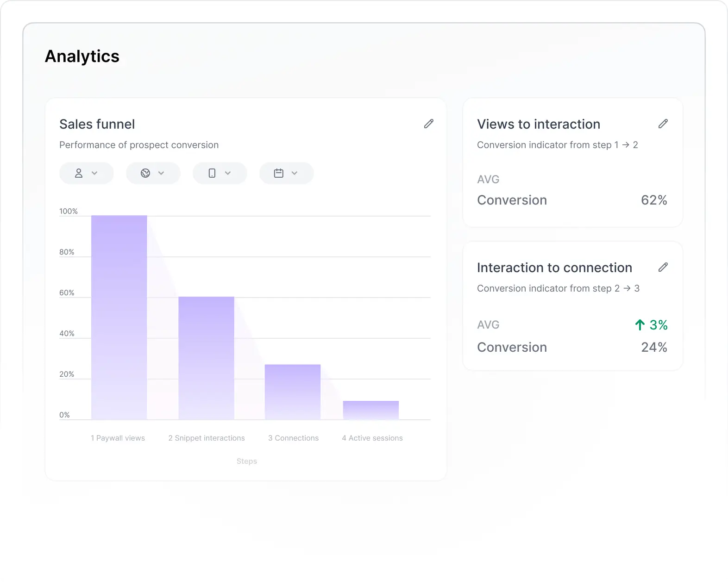This screenshot has width=728, height=585.
Task: Click the 62% conversion value
Action: point(654,200)
